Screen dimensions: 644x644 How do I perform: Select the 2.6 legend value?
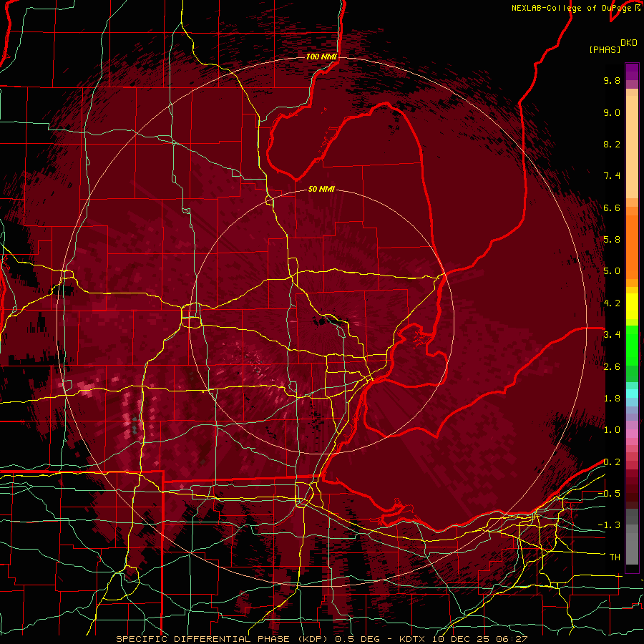pos(612,367)
